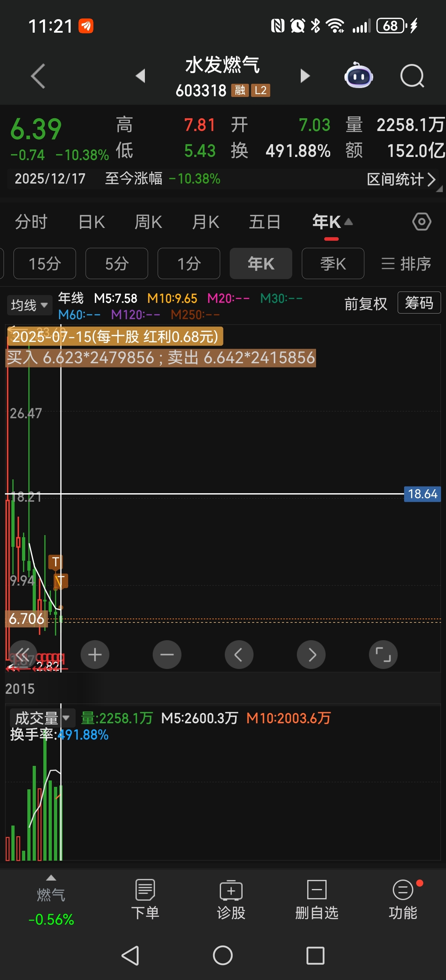Toggle 前复权 price adjustment mode

tap(366, 304)
